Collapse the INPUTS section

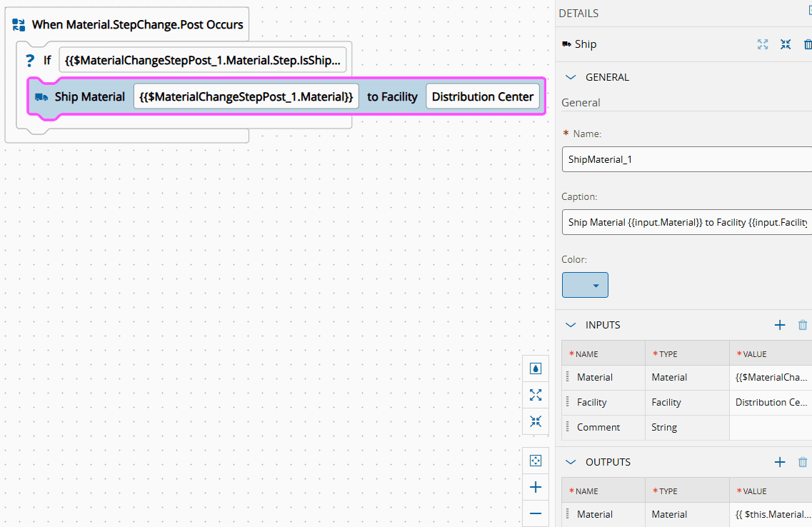(571, 325)
